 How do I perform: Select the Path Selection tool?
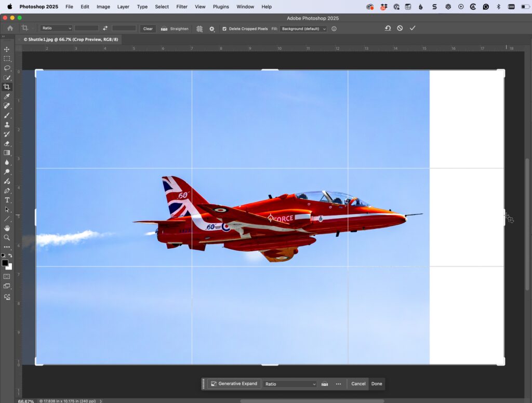[7, 209]
